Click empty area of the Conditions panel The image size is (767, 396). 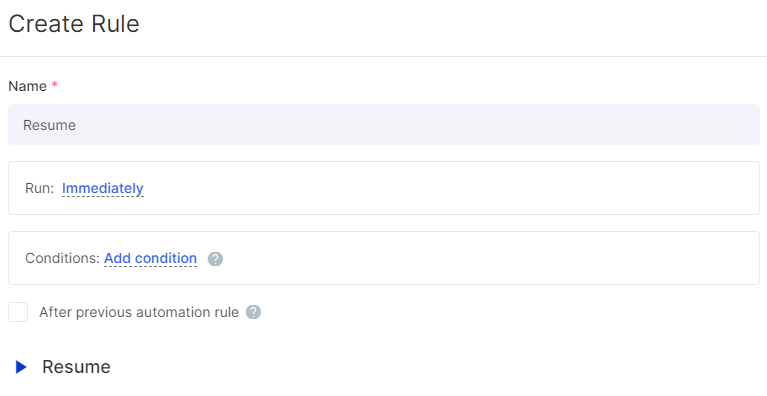click(x=489, y=258)
